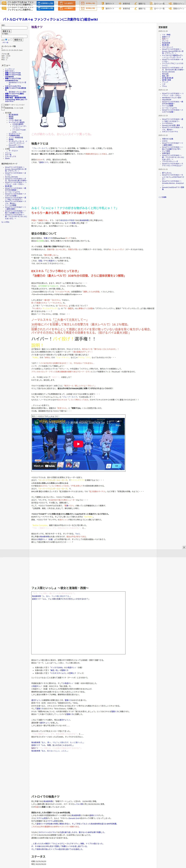Focus the 検索 keyword input field

coord(14,28)
